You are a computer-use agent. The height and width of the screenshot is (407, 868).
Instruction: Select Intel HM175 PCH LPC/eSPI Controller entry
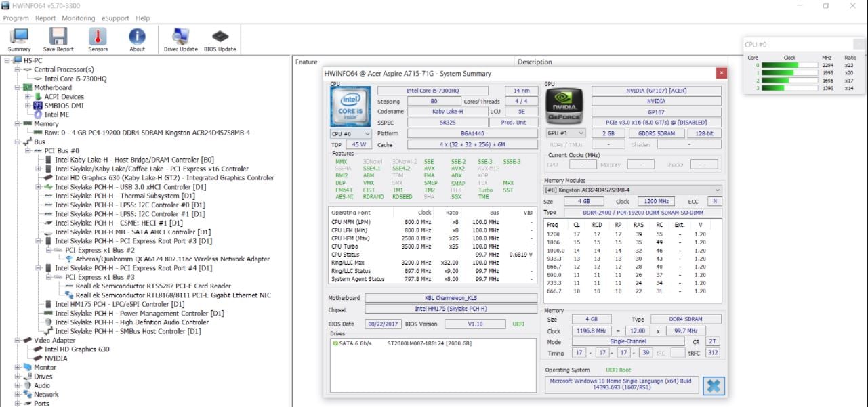click(120, 304)
